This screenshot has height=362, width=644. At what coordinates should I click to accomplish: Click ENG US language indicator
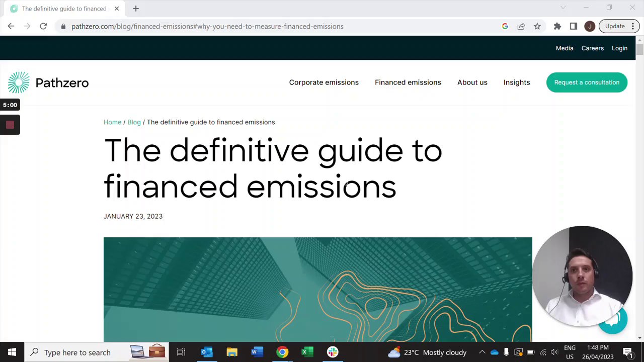tap(570, 352)
